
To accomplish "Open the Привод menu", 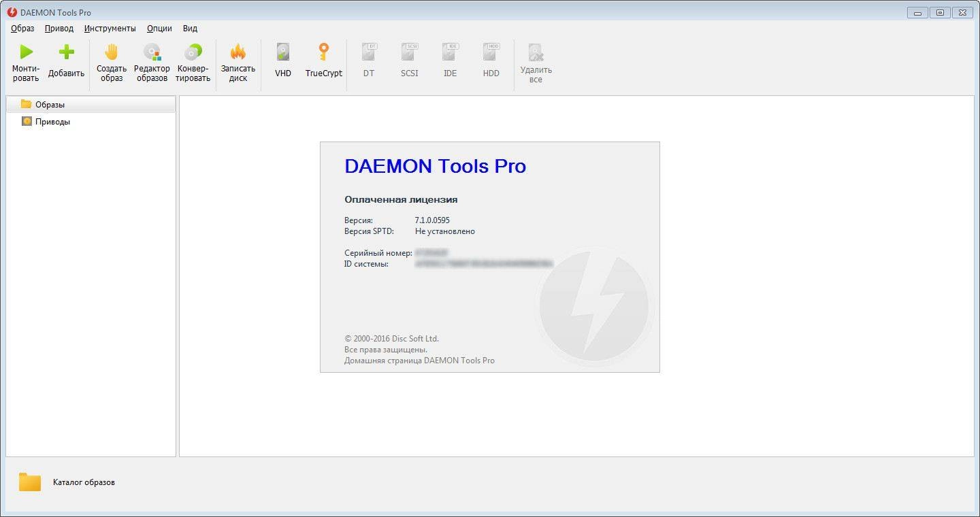I will (x=59, y=29).
